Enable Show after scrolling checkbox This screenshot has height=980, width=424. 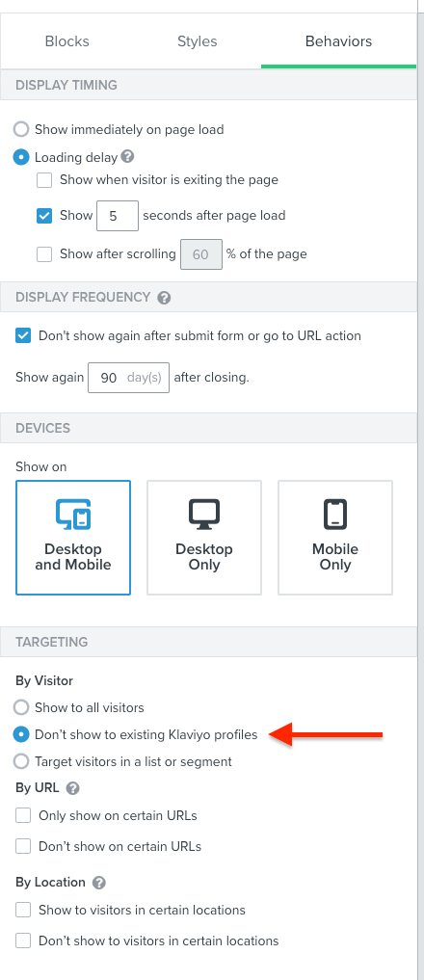coord(44,254)
